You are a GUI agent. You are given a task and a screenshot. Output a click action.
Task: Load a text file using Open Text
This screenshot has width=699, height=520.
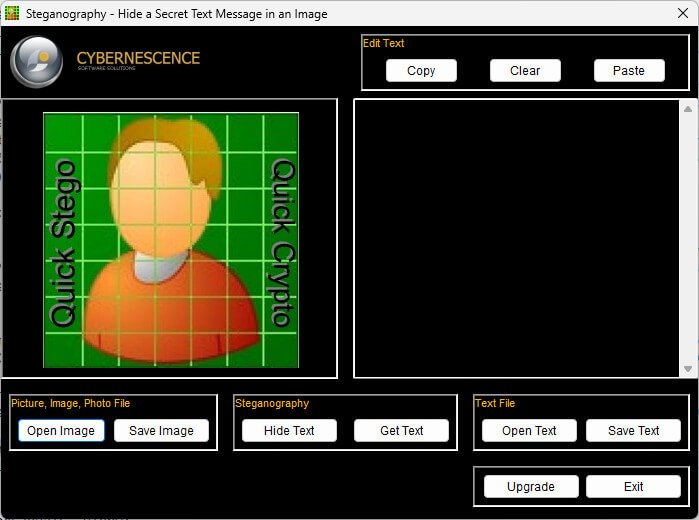[x=529, y=430]
